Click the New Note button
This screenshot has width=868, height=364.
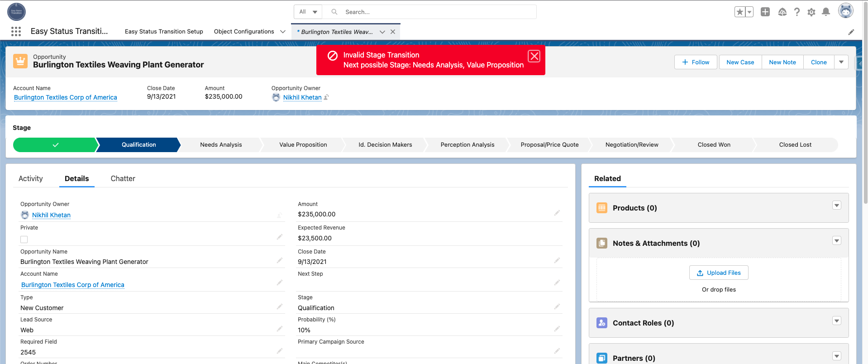[x=782, y=62]
